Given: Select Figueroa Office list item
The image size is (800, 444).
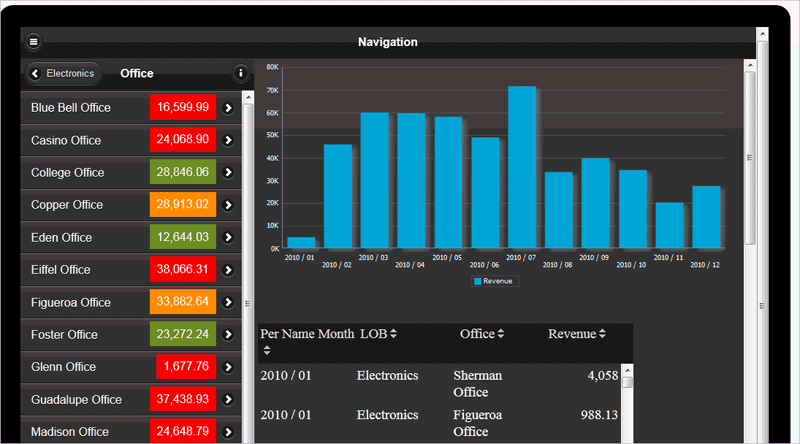Looking at the screenshot, I should coord(71,302).
